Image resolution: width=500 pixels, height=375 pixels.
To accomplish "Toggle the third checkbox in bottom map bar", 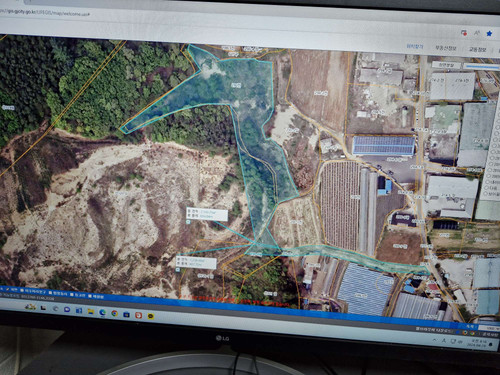I will pyautogui.click(x=50, y=293).
